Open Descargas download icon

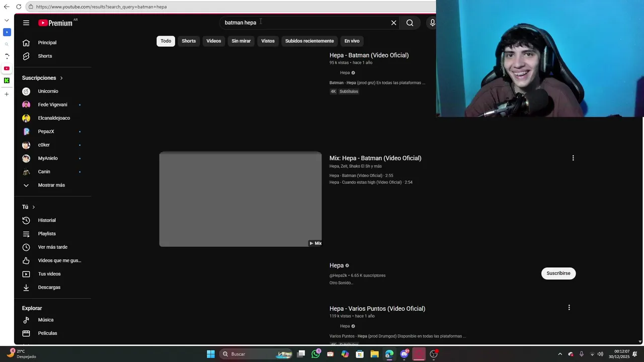pos(26,287)
